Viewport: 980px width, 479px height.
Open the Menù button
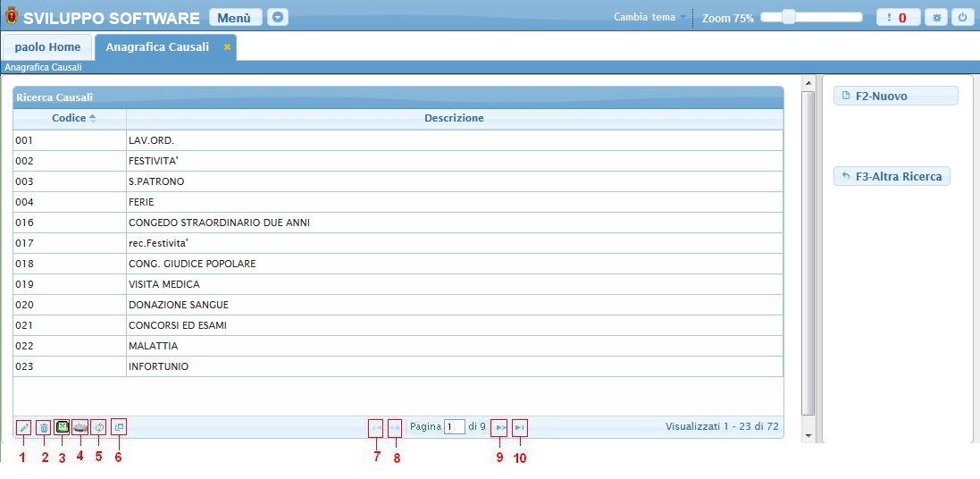click(x=235, y=17)
